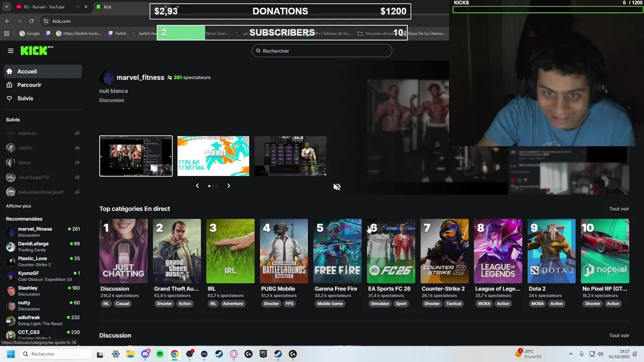Open SebastienBourgault in the followed list
The width and height of the screenshot is (644, 362).
pyautogui.click(x=43, y=192)
